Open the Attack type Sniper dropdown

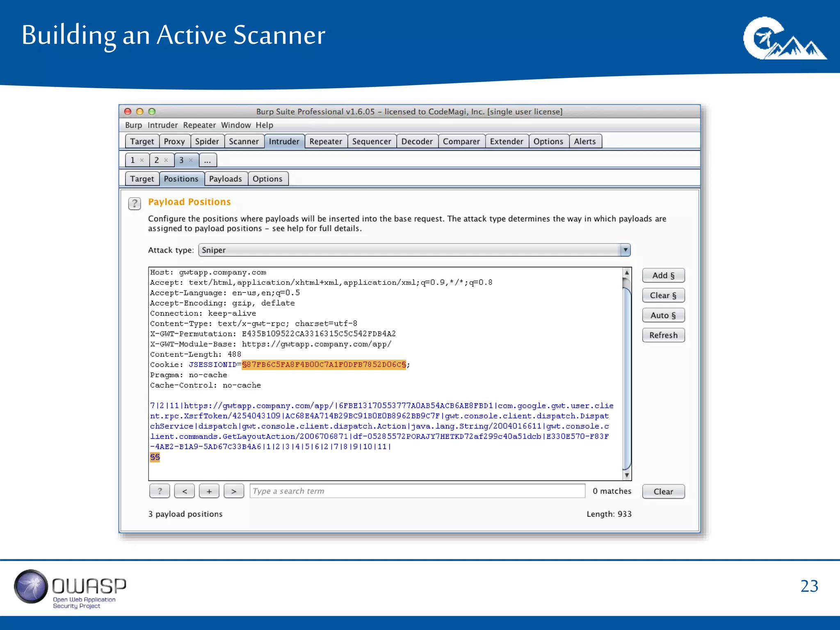(414, 250)
